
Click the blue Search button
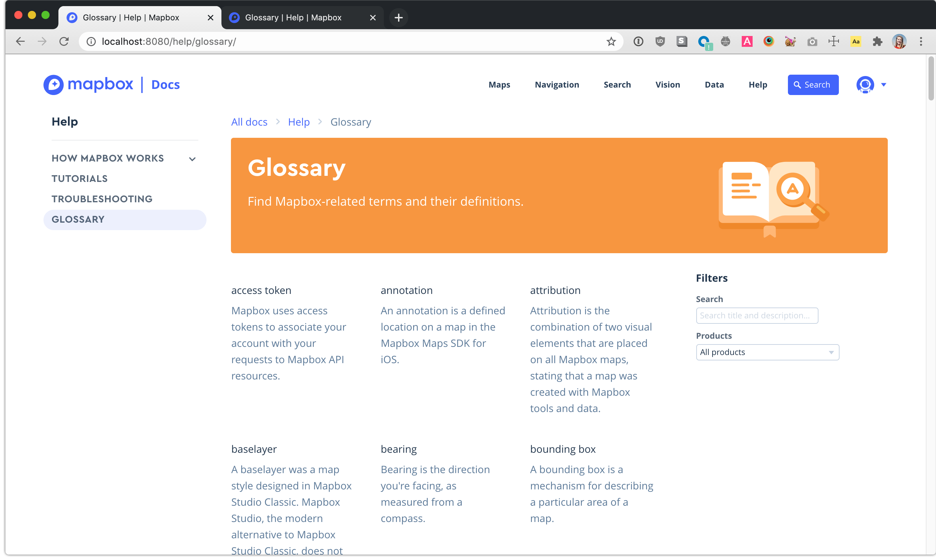pyautogui.click(x=812, y=85)
